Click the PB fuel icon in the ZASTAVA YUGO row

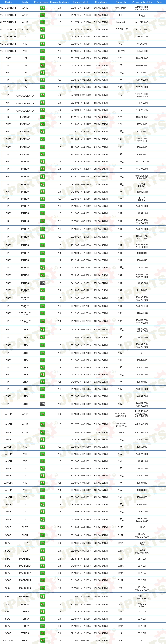click(x=43, y=640)
